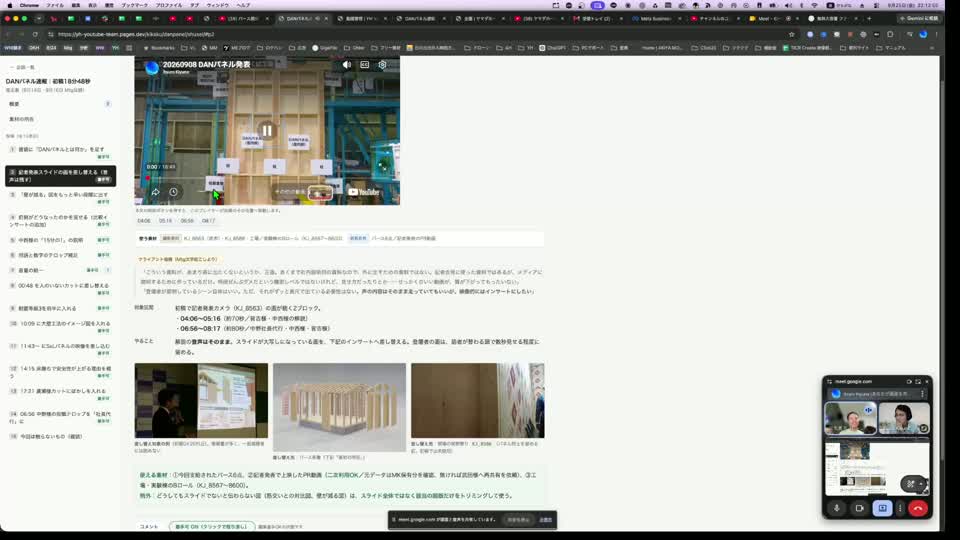Click the watch later clock icon on video
This screenshot has height=540, width=960.
[x=174, y=192]
